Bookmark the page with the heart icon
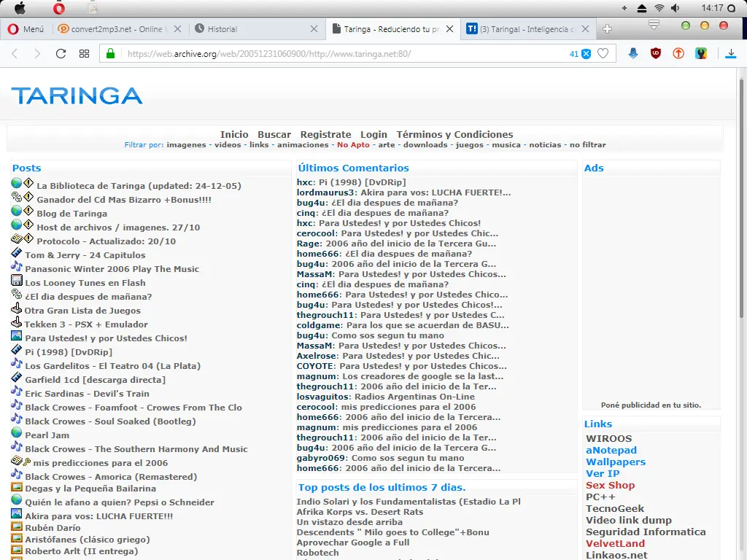The image size is (747, 560). tap(603, 54)
